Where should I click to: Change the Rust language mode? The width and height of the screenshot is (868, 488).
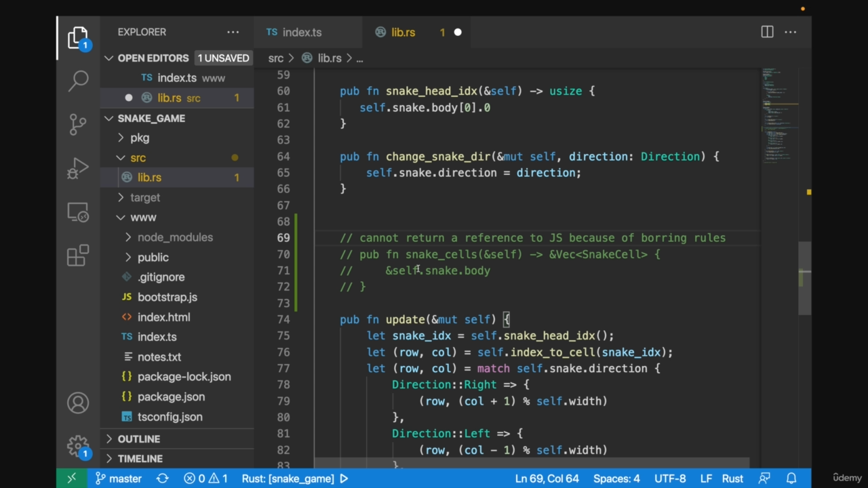732,479
